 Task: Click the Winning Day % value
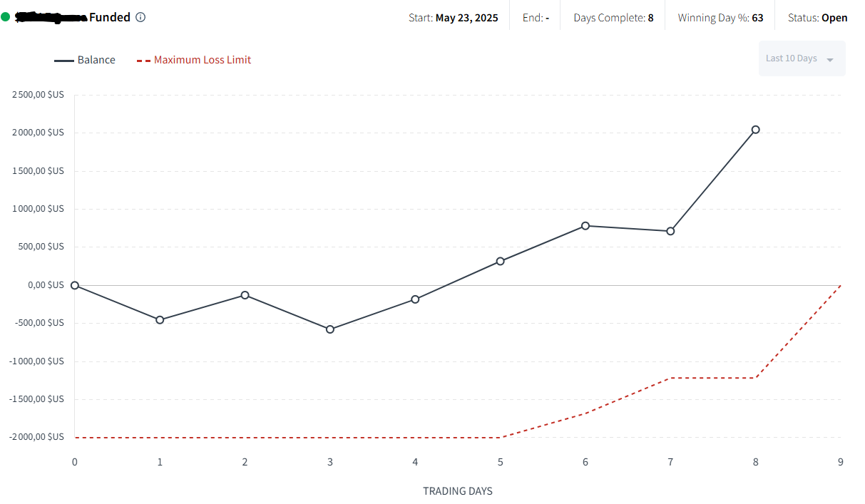757,18
